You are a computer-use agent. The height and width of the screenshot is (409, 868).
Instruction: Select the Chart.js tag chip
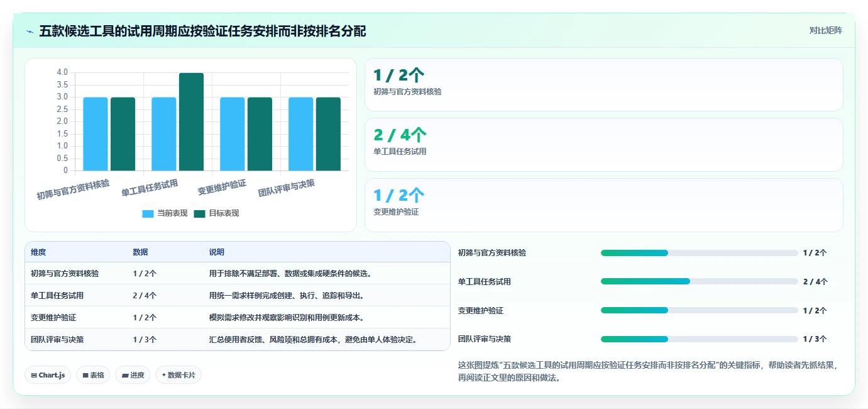tap(48, 375)
